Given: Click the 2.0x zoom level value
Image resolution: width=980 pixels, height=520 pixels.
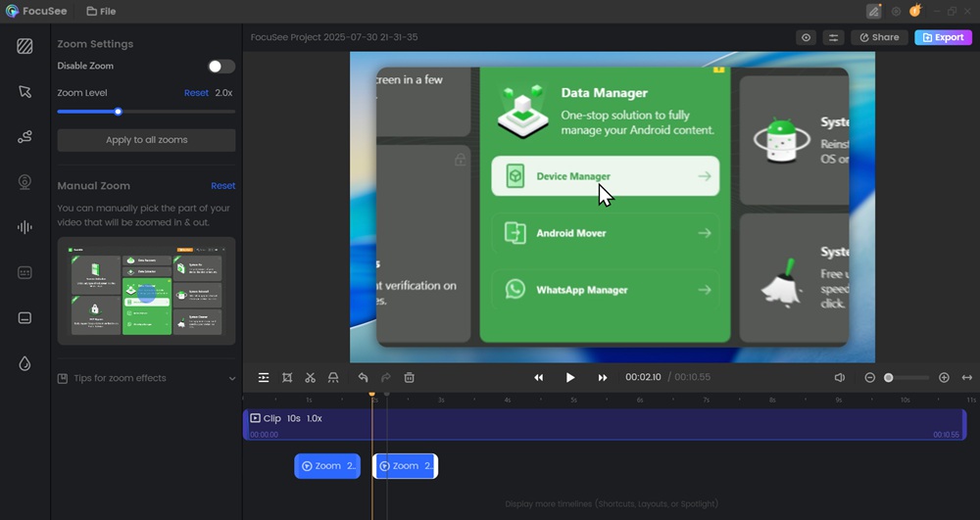Looking at the screenshot, I should coord(223,92).
